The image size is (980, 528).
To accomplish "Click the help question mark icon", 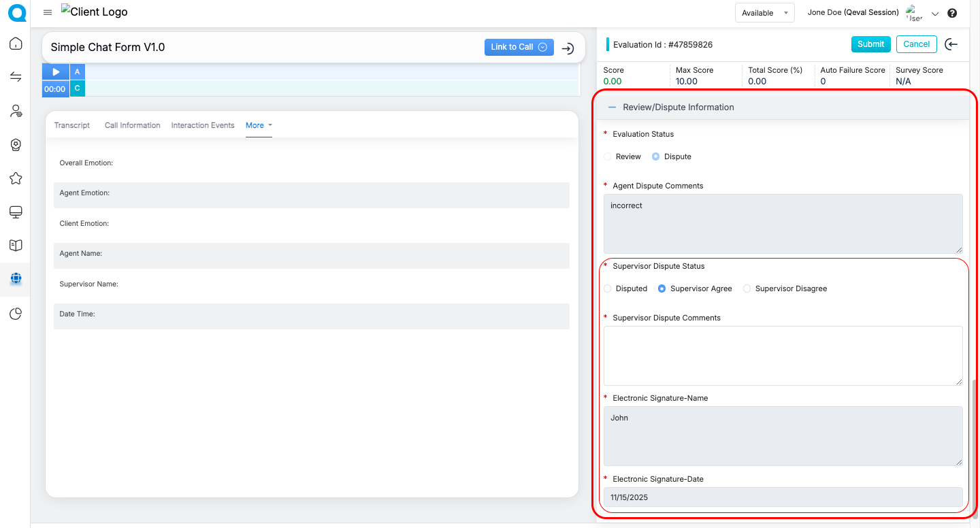I will (952, 13).
